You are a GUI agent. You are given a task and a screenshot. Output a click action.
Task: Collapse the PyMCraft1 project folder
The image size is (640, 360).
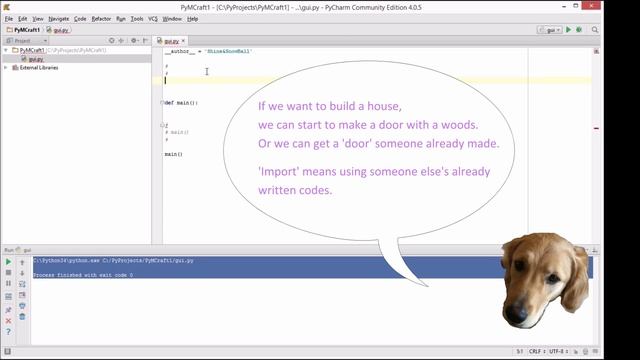[x=6, y=50]
